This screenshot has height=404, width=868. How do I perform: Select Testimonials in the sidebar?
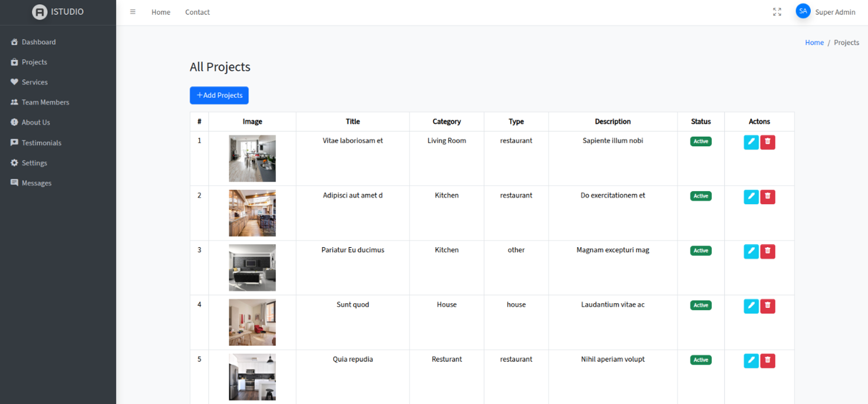(41, 143)
